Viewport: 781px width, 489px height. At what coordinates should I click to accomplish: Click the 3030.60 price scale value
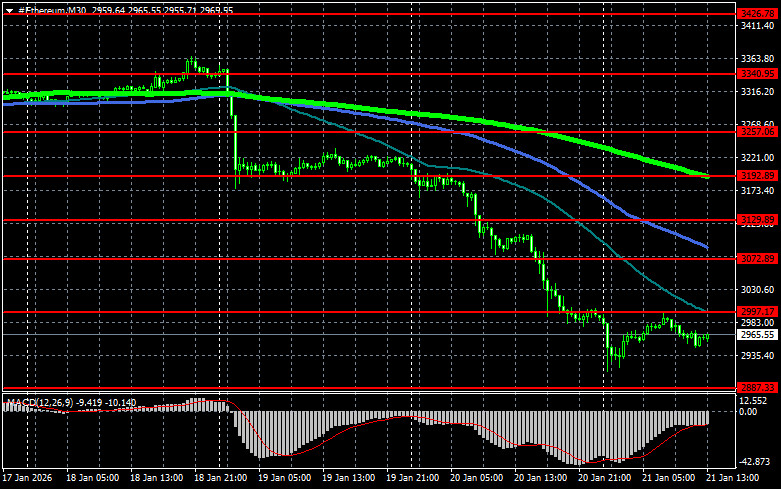pos(758,289)
